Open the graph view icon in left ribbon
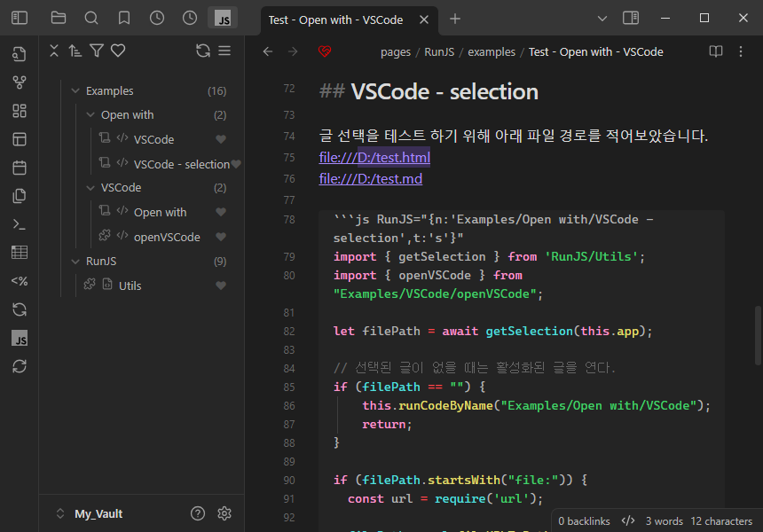763x532 pixels. [20, 82]
